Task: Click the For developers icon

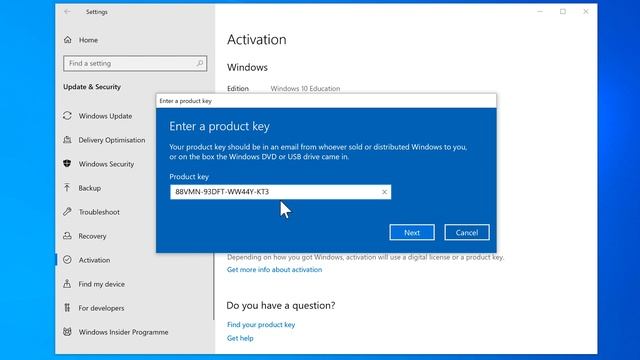Action: tap(67, 308)
